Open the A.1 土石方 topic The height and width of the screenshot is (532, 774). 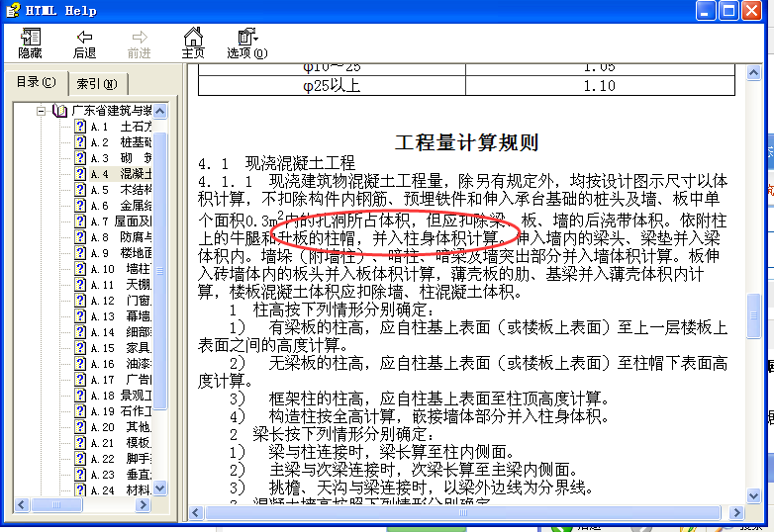click(x=121, y=127)
